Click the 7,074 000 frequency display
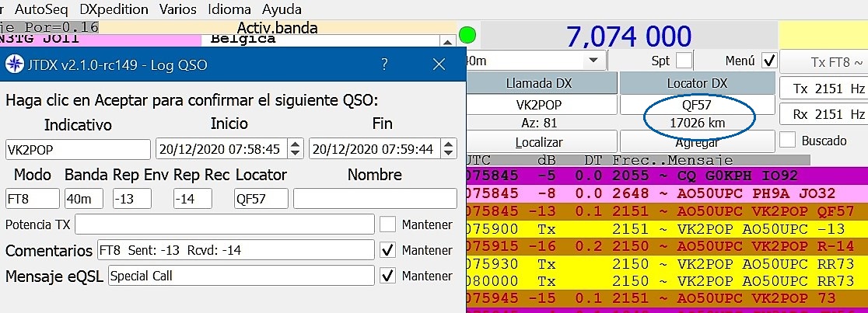Viewport: 868px width, 313px height. (629, 37)
